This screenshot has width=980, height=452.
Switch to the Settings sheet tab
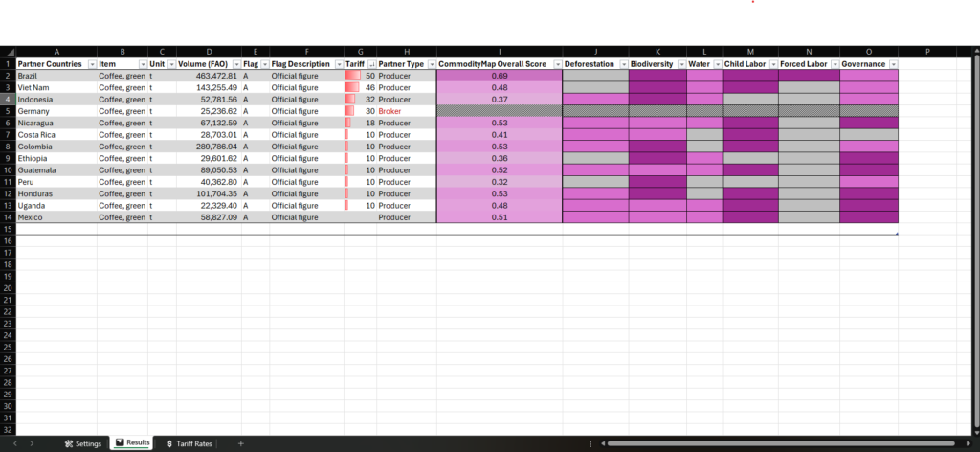point(82,443)
